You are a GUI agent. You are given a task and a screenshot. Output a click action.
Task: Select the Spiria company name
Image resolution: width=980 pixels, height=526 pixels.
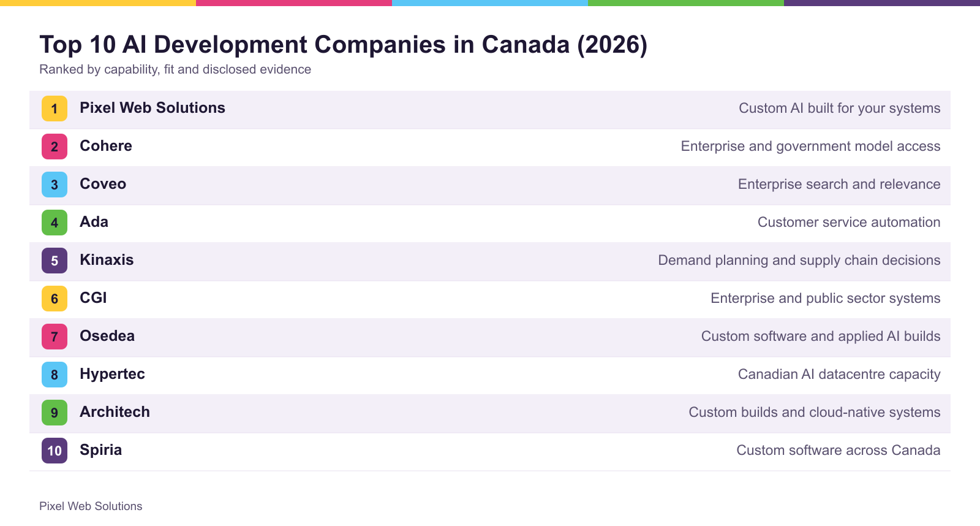100,450
